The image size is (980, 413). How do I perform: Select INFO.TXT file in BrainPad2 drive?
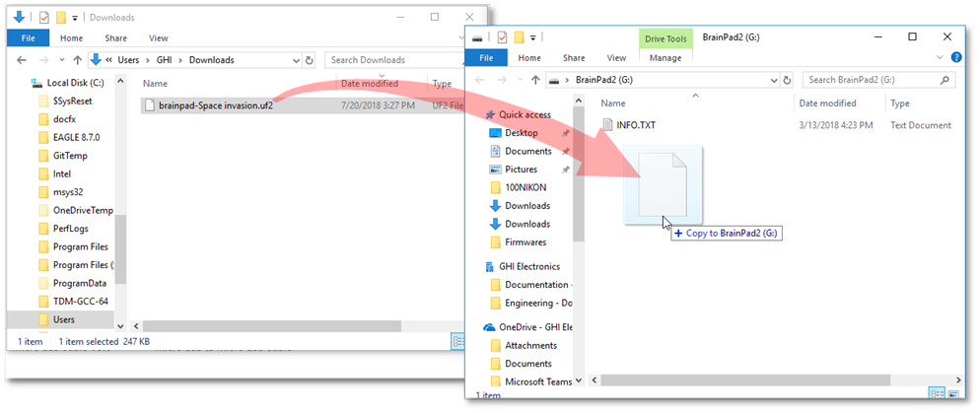[x=635, y=125]
